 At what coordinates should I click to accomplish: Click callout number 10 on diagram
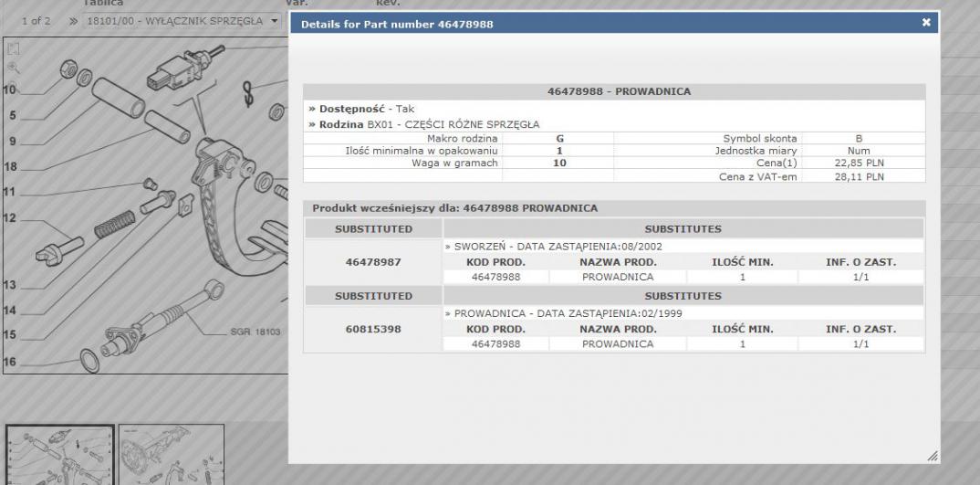click(9, 90)
